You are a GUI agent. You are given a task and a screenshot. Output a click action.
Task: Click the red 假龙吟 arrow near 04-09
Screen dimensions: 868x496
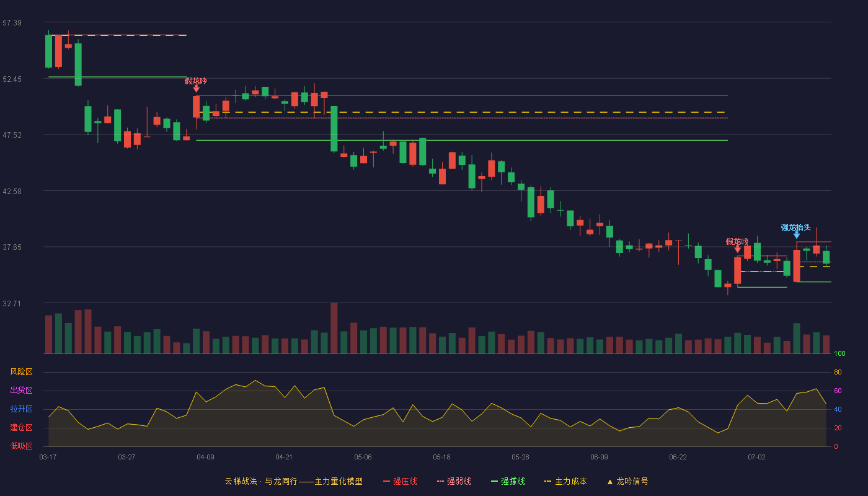(x=196, y=89)
